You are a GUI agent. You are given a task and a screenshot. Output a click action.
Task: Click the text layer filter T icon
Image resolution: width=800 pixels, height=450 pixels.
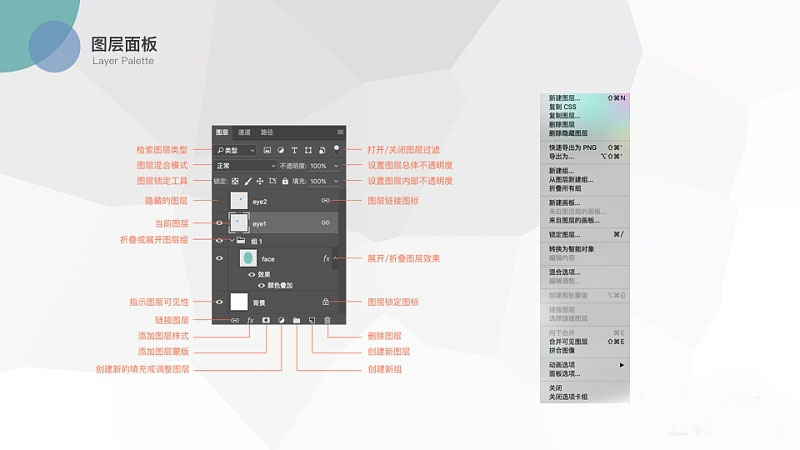tap(295, 149)
